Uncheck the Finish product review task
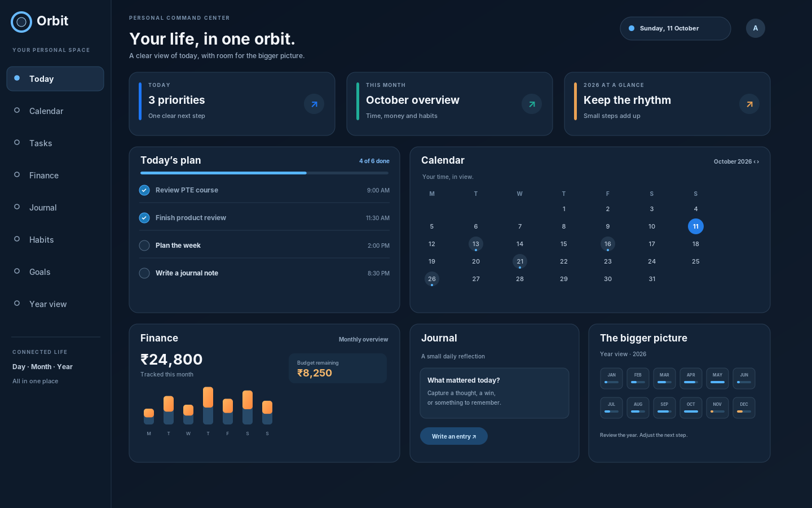Image resolution: width=812 pixels, height=508 pixels. [x=144, y=218]
